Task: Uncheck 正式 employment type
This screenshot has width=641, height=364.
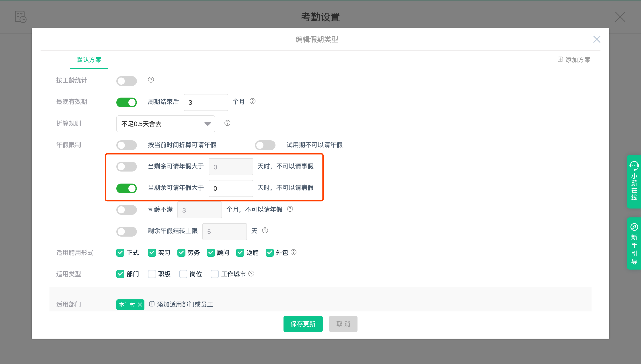Action: click(120, 253)
